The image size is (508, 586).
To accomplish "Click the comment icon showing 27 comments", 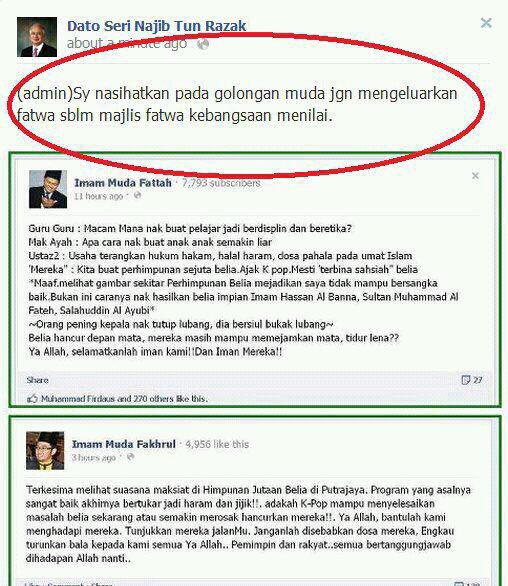I will 466,380.
